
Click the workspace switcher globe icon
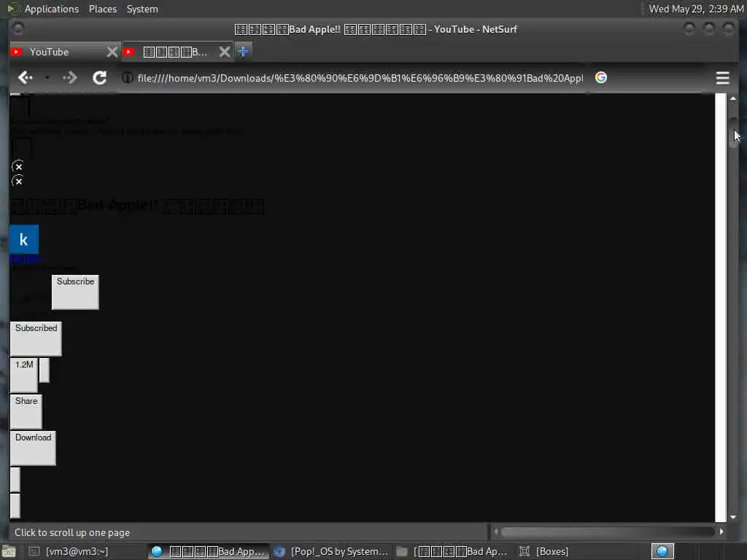(662, 551)
